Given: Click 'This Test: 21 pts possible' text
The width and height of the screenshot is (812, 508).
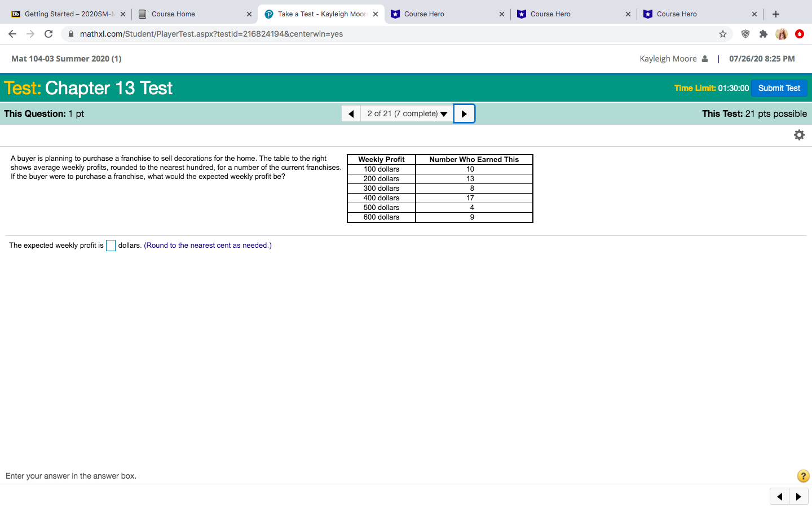Looking at the screenshot, I should pos(754,113).
